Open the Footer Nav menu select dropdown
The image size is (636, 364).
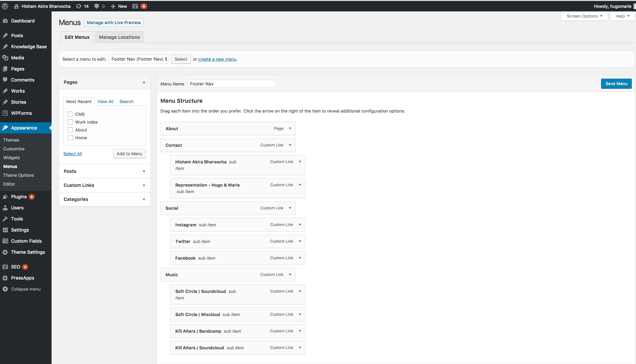click(x=139, y=59)
